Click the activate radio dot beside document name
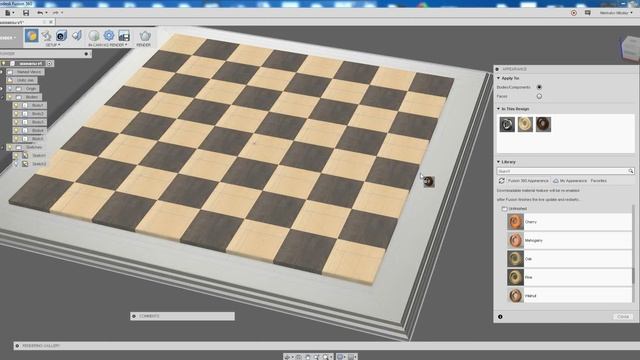This screenshot has width=640, height=360. (50, 63)
